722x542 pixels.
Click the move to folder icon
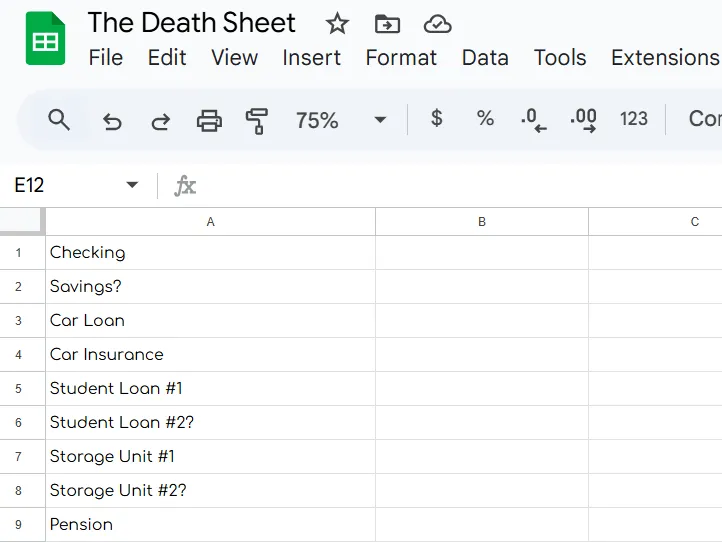pyautogui.click(x=387, y=24)
